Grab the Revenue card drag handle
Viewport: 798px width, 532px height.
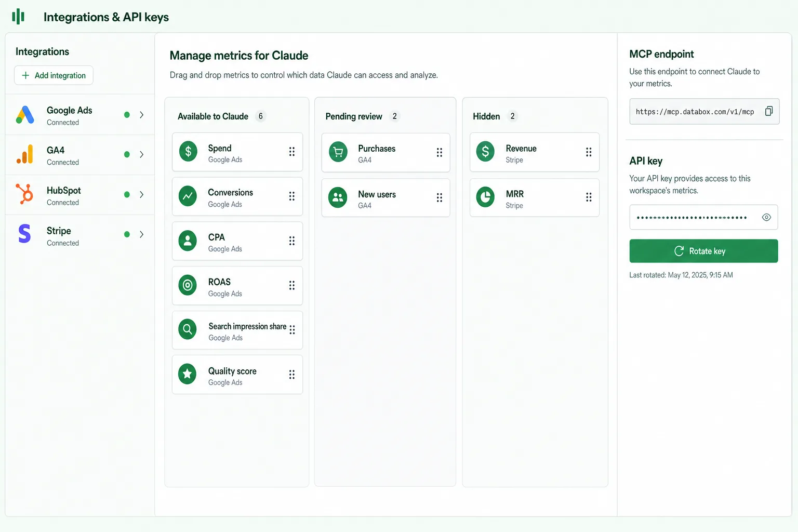[589, 152]
